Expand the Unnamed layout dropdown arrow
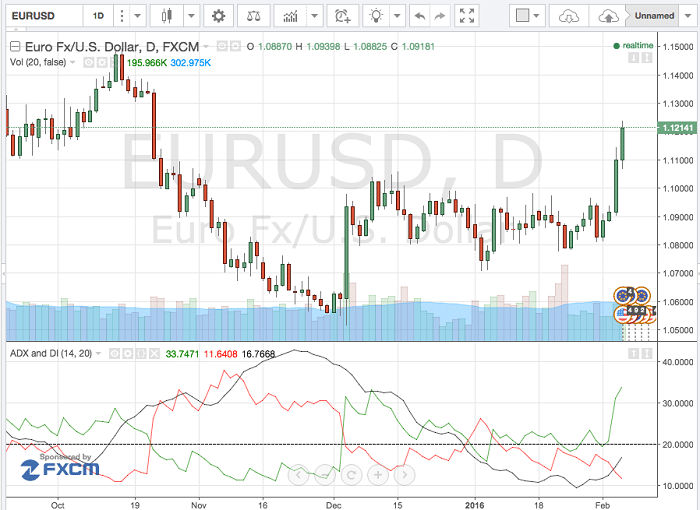Screen dimensions: 700x510 click(x=687, y=16)
